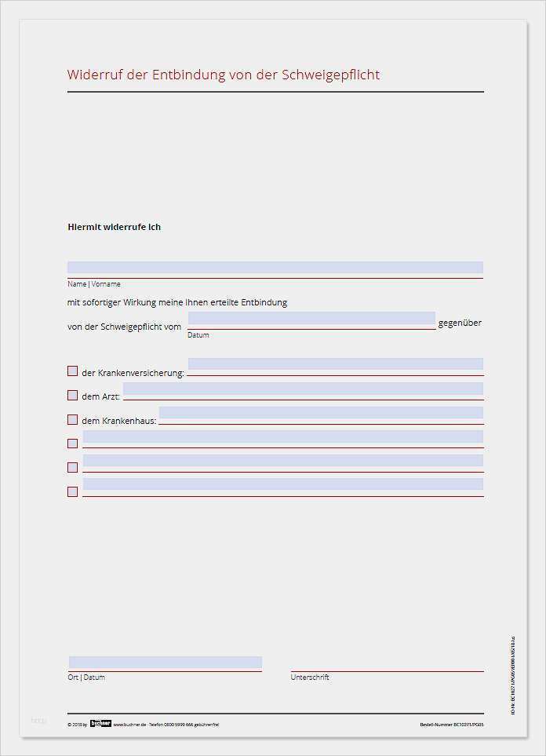Click the buchner logo in the footer
Viewport: 546px width, 756px height.
tap(100, 724)
